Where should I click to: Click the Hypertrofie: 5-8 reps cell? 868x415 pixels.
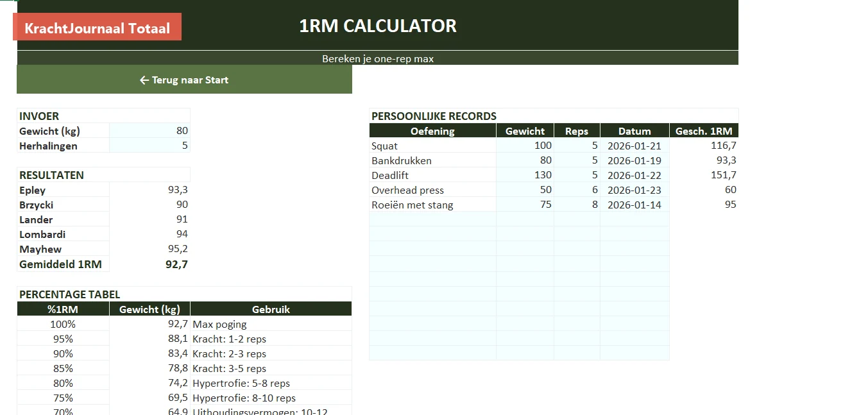[x=271, y=383]
